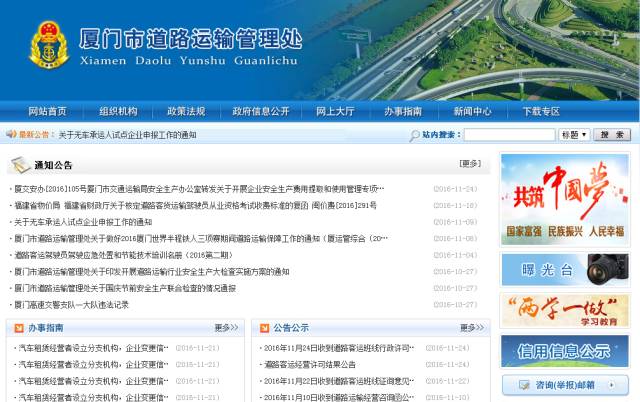Click the 通知公告 section document icon
Viewport: 640px width, 402px height.
[20, 164]
